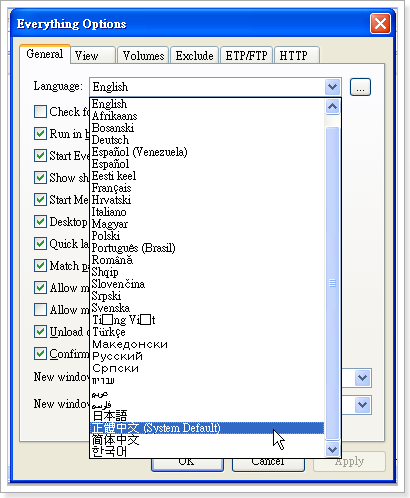Uncheck the Run in background checkbox

click(x=40, y=133)
